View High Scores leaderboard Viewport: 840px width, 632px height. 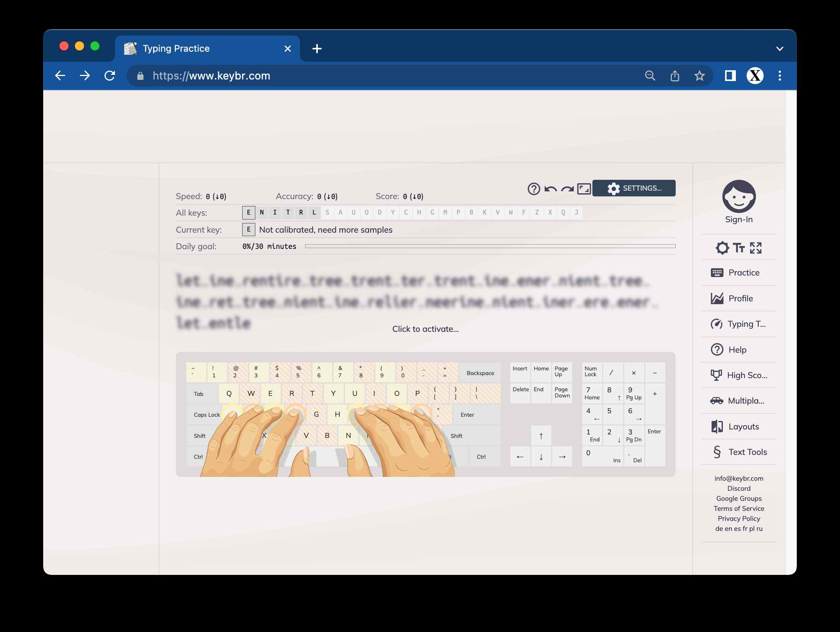click(739, 375)
